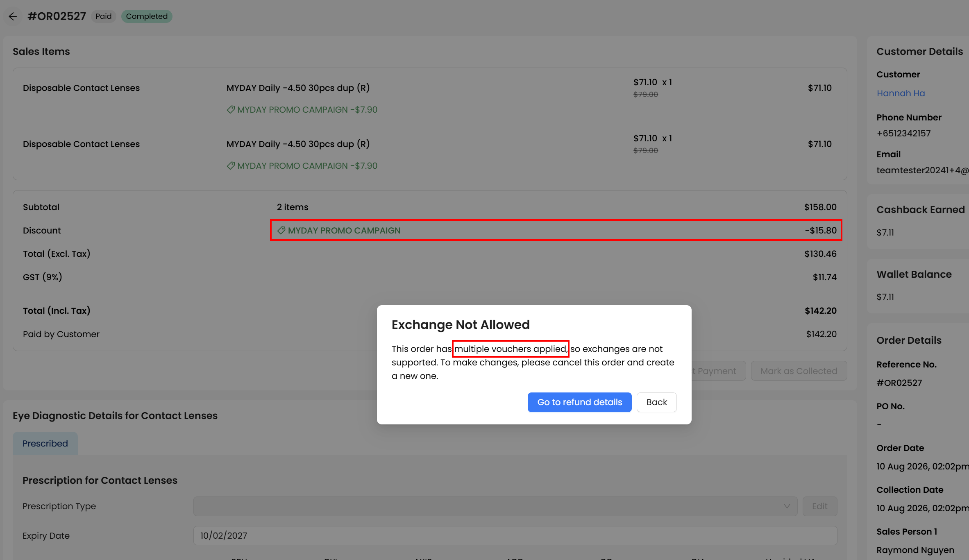Click the Eye Diagnostic Details heading
Screen dimensions: 969x560
[x=115, y=415]
